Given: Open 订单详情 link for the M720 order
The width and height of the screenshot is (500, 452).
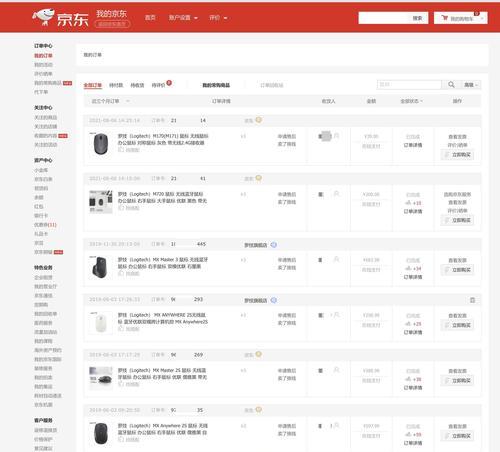Looking at the screenshot, I should point(413,211).
